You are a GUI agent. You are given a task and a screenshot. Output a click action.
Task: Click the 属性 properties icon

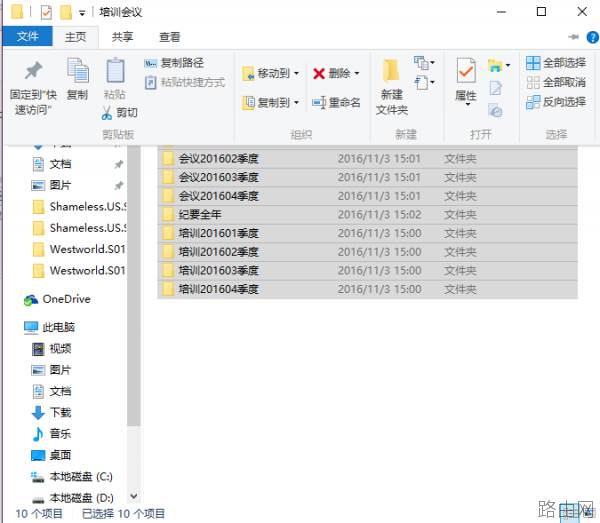(x=466, y=71)
